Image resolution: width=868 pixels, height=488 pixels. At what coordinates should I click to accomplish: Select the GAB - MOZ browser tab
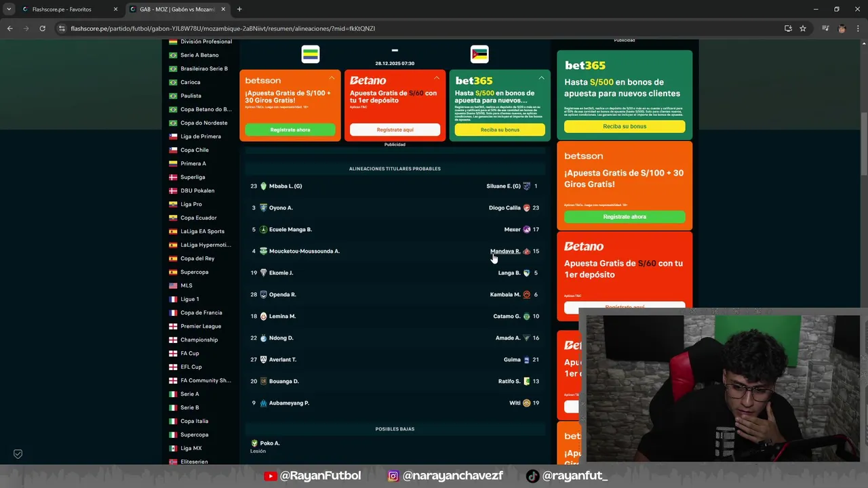pyautogui.click(x=176, y=9)
